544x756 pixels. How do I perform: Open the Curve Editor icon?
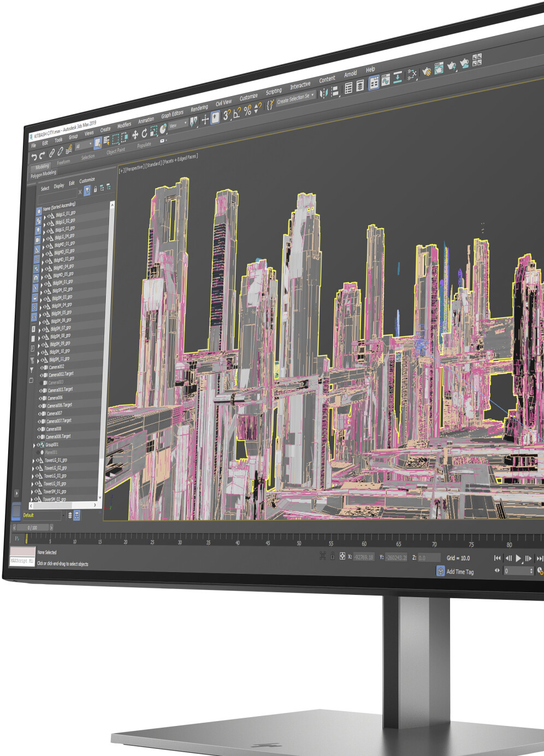click(x=386, y=81)
